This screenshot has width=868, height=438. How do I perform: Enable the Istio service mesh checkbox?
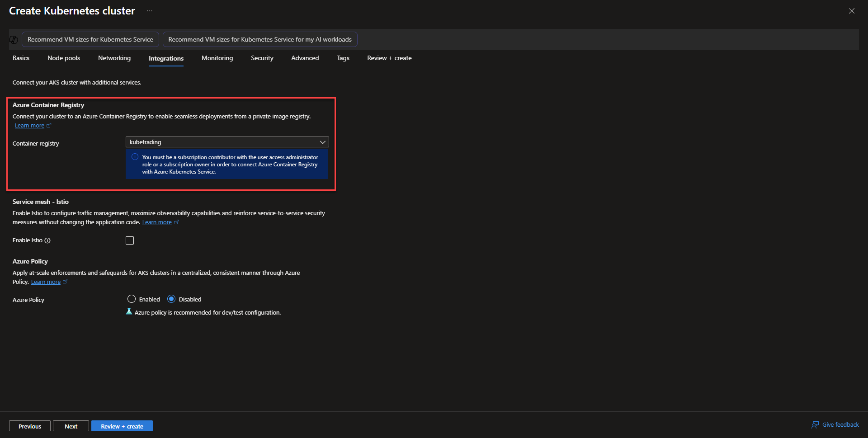(130, 240)
